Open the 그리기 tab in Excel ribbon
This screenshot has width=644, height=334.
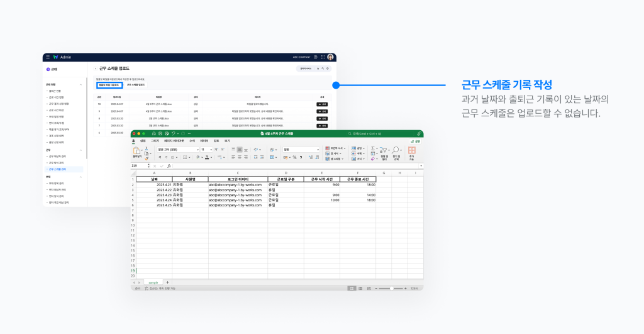(x=155, y=141)
